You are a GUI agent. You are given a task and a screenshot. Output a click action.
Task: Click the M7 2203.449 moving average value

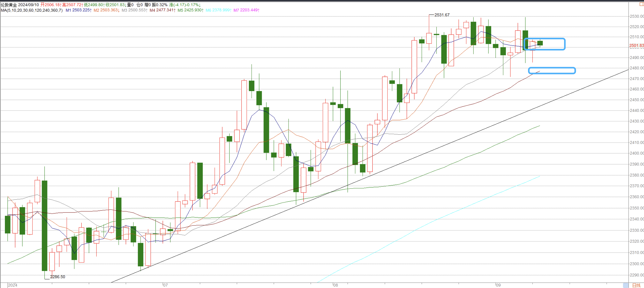(x=246, y=10)
